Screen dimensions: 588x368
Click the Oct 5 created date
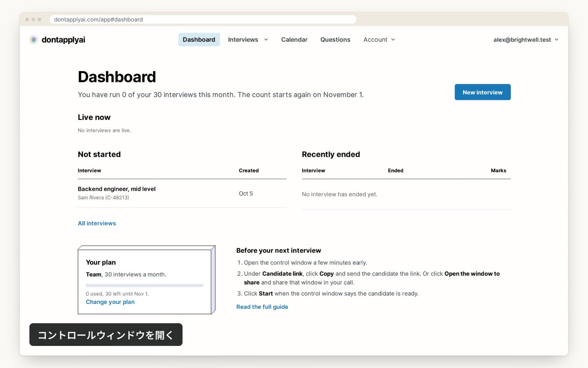(x=246, y=194)
